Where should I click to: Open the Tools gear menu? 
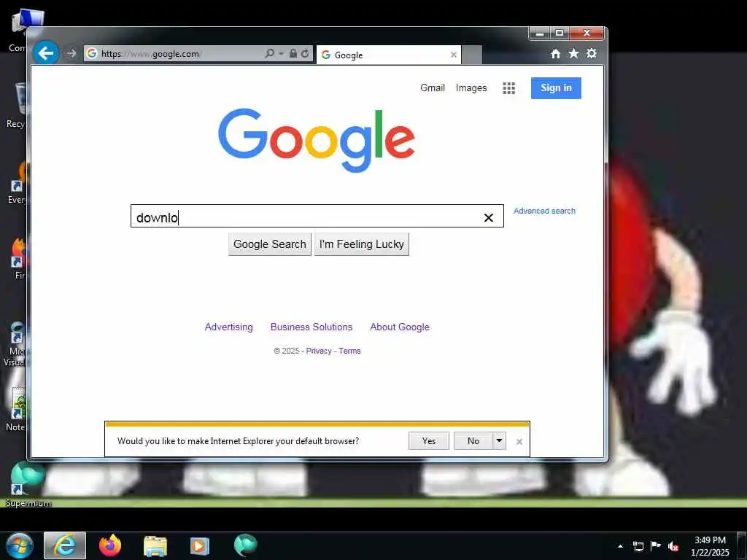point(592,53)
